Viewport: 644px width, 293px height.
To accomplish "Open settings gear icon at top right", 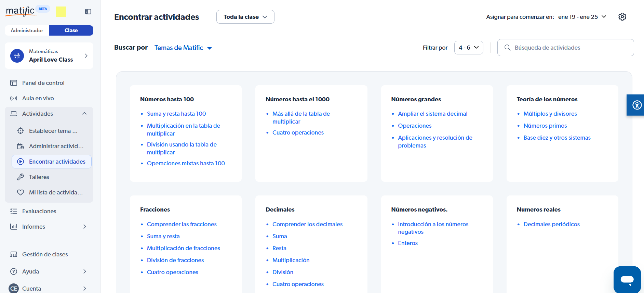I will [x=622, y=17].
